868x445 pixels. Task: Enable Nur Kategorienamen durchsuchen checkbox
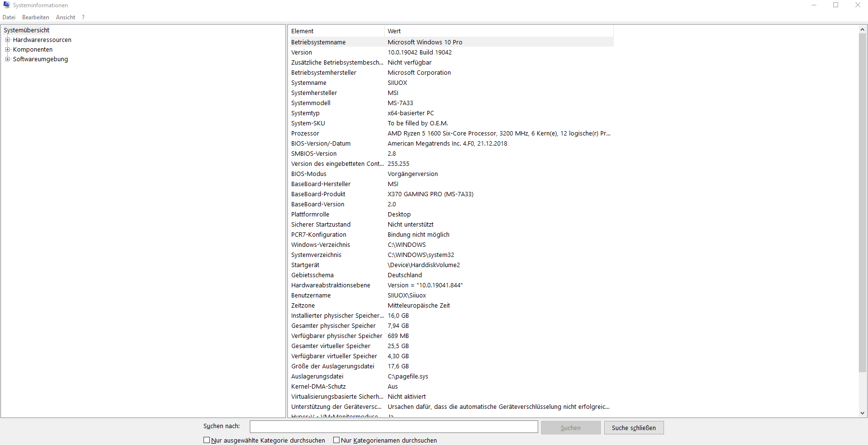tap(336, 440)
